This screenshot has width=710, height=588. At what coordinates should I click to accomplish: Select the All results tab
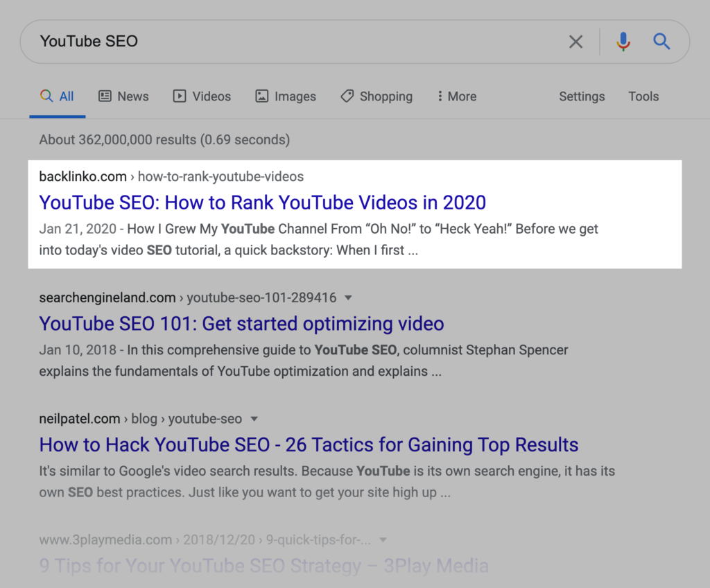tap(58, 96)
